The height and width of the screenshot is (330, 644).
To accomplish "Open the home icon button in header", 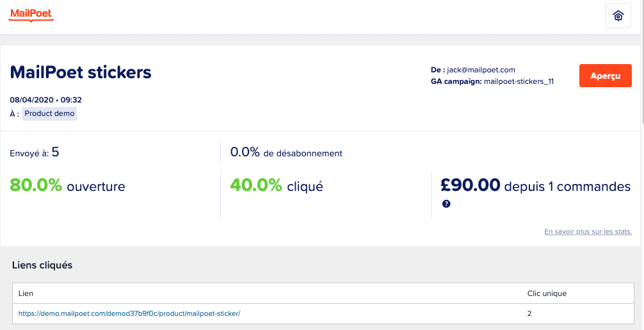I will 618,17.
